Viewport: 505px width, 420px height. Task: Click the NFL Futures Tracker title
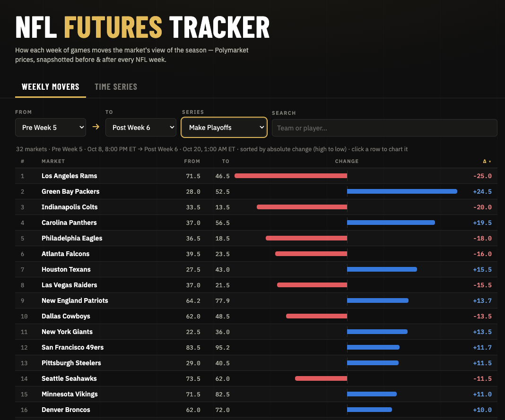point(142,27)
